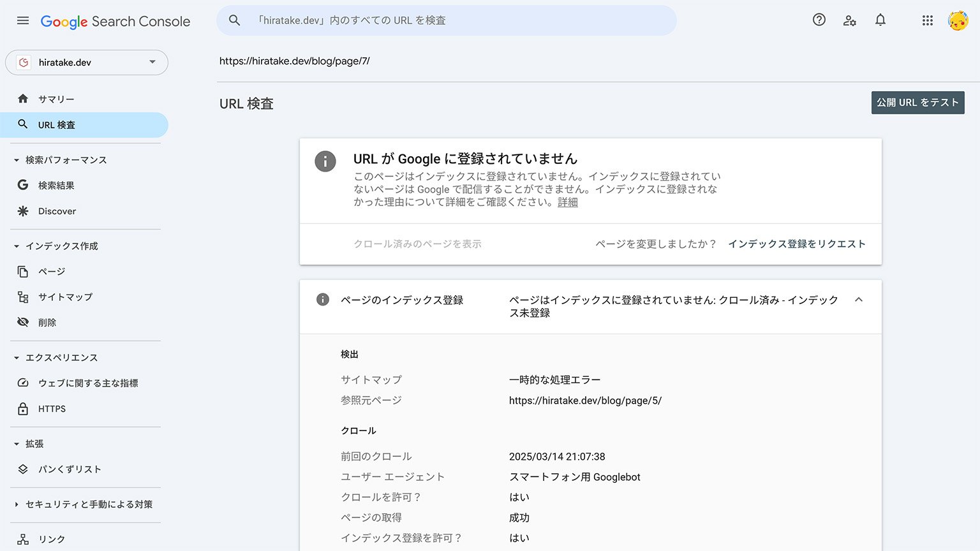Open the パンくずリスト report
This screenshot has width=980, height=551.
click(x=84, y=469)
